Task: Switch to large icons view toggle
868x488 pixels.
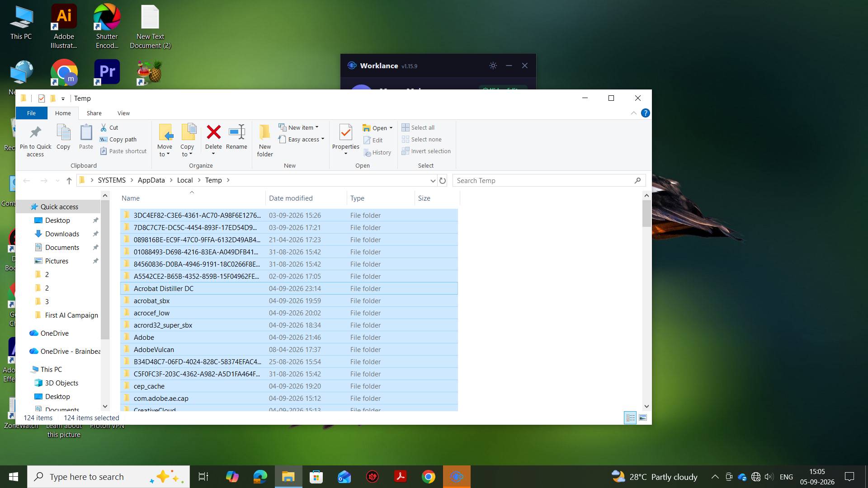Action: tap(643, 418)
